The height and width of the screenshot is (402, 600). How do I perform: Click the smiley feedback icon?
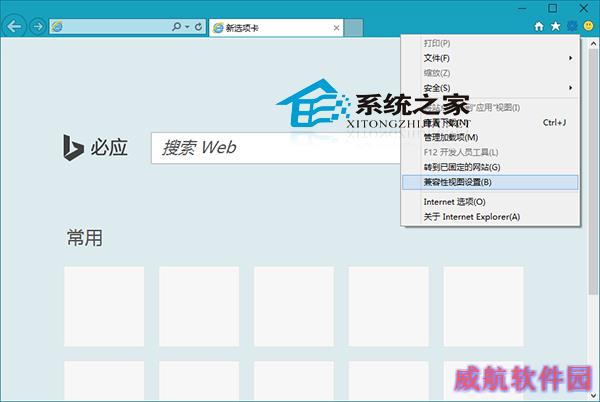(x=589, y=26)
